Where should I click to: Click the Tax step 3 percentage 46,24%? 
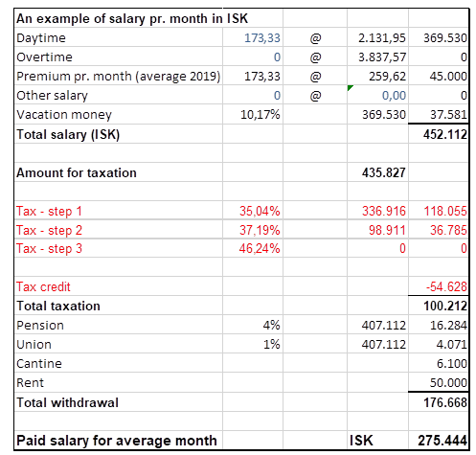pyautogui.click(x=253, y=248)
